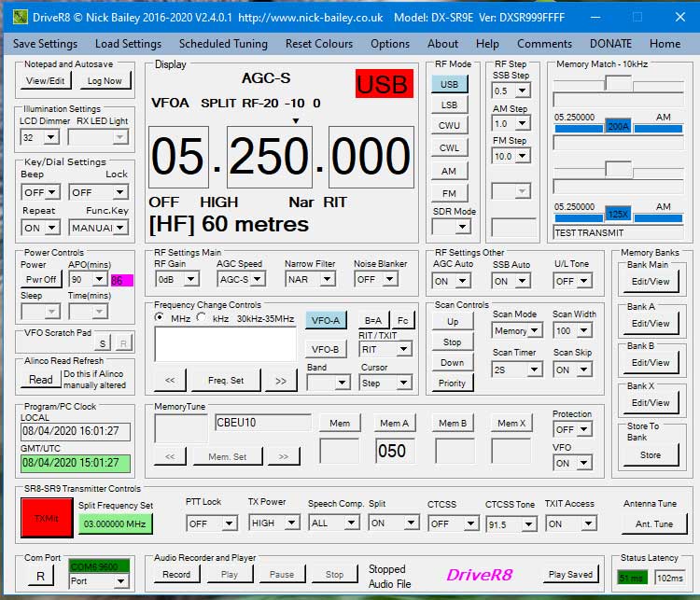Activate VFO-B button
700x600 pixels.
point(326,349)
